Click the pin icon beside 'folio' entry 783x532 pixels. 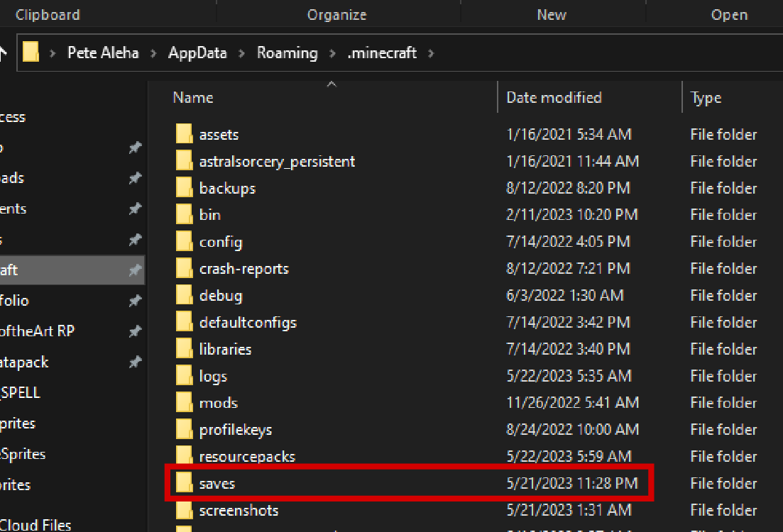tap(136, 301)
